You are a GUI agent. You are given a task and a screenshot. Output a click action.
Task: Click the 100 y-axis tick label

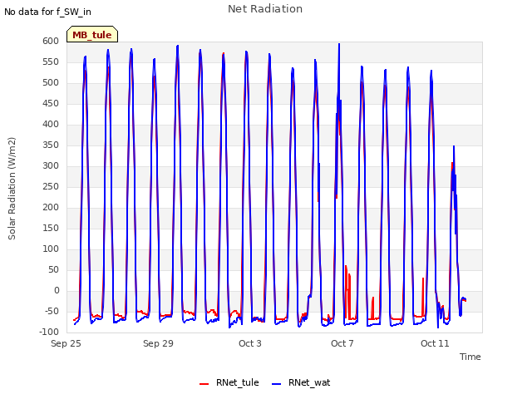[x=51, y=249]
